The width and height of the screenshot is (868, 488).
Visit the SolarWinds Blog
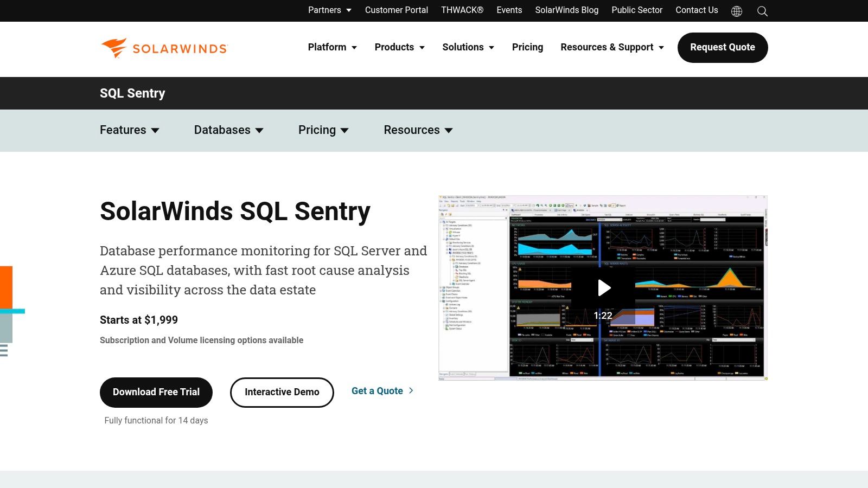click(566, 10)
